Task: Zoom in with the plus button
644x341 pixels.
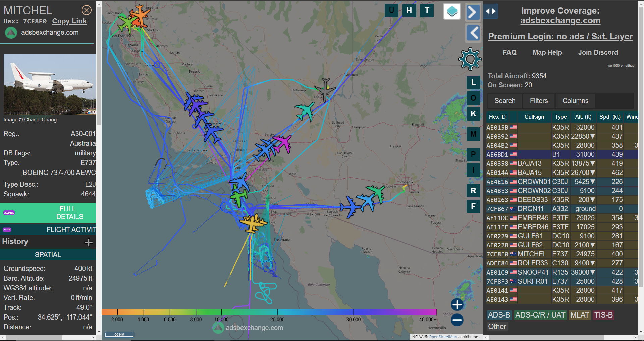Action: [x=457, y=305]
